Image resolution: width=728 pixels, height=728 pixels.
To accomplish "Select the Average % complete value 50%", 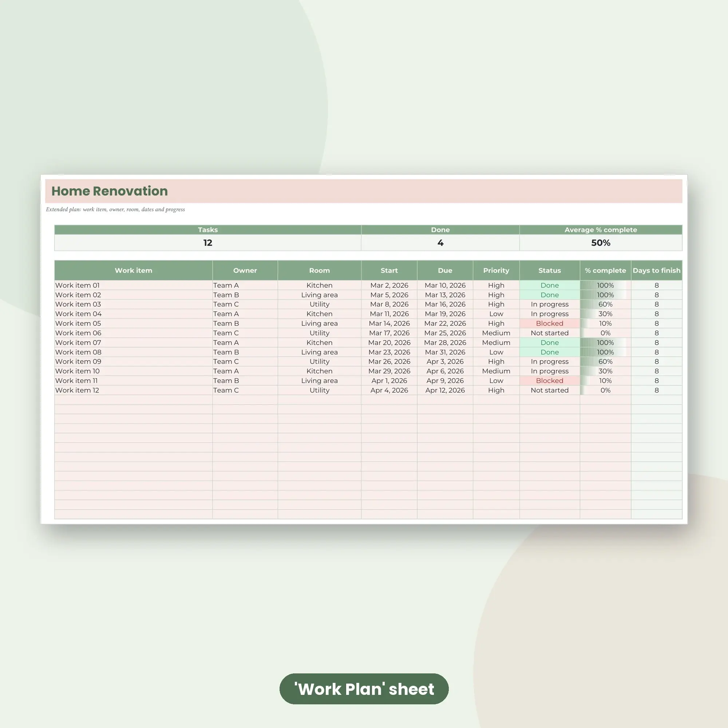I will tap(601, 243).
